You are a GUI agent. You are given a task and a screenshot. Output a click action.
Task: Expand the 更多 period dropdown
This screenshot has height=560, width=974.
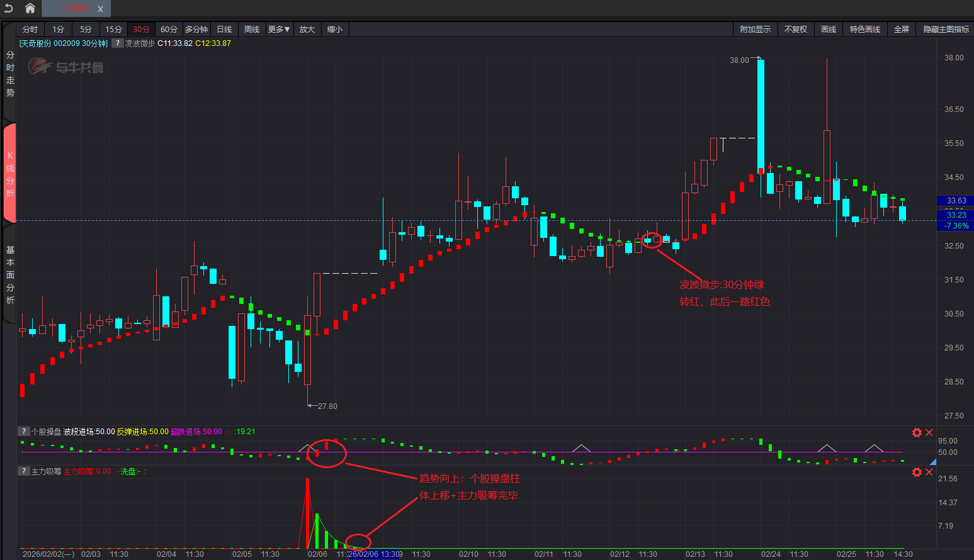pyautogui.click(x=279, y=30)
